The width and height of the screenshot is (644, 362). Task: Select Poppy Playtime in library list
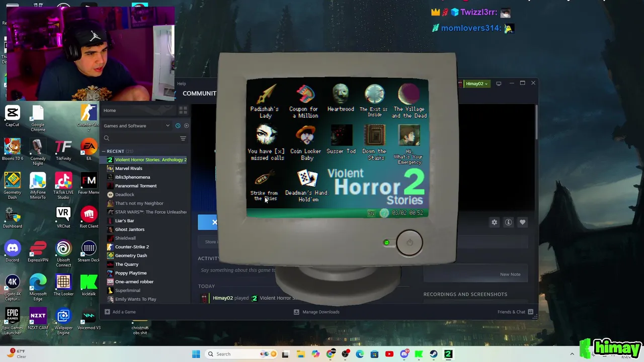[x=131, y=273]
